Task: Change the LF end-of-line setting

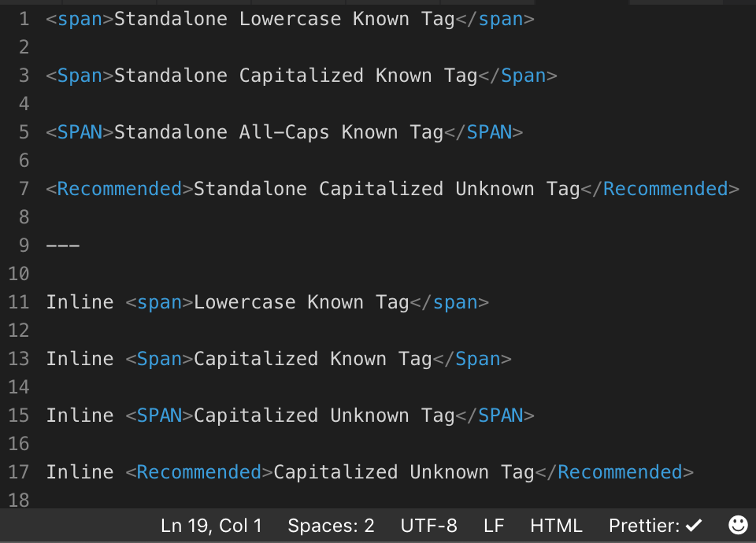Action: pyautogui.click(x=495, y=525)
